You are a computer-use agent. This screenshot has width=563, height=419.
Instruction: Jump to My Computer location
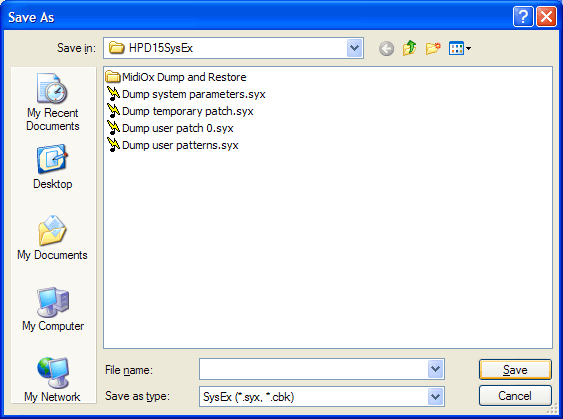click(53, 309)
